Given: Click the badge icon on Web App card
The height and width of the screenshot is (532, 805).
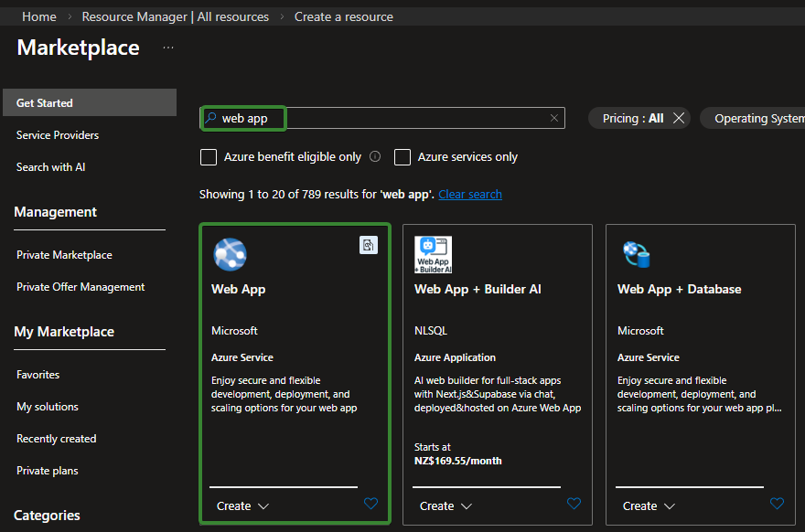Looking at the screenshot, I should tap(368, 245).
